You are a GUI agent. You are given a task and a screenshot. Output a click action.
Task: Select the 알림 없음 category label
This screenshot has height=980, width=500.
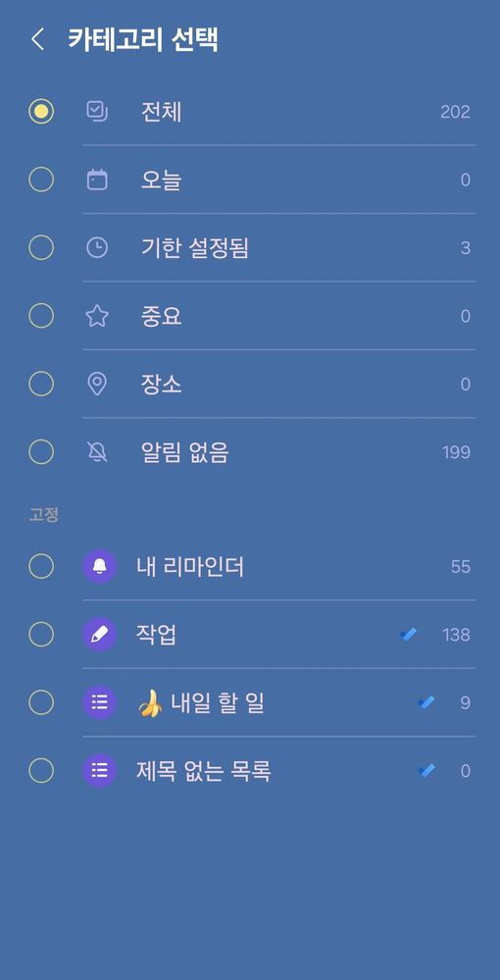coord(185,452)
